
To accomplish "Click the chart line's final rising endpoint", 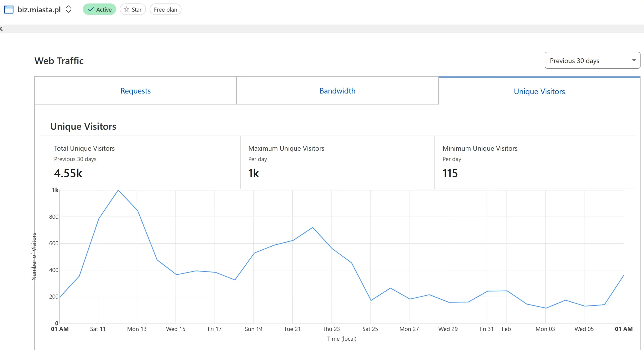I will (623, 276).
